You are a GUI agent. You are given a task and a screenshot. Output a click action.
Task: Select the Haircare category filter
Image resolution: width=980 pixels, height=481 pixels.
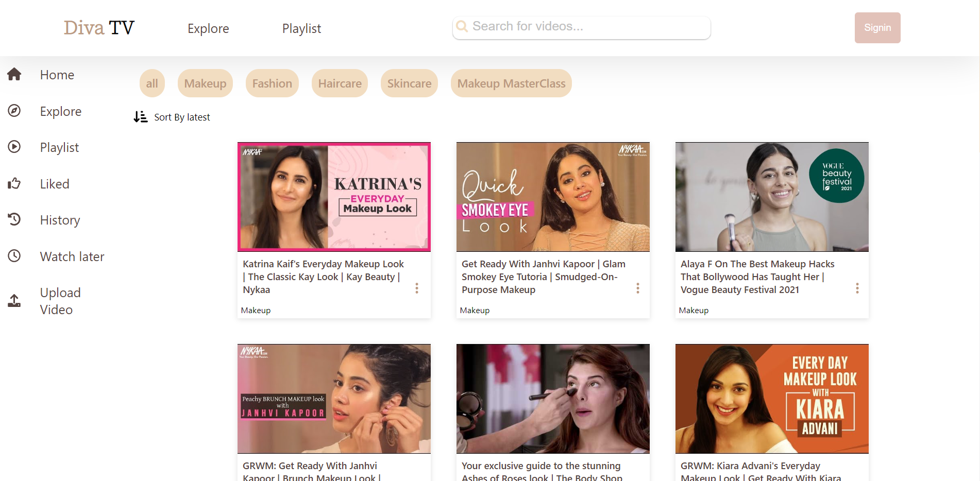click(x=340, y=83)
